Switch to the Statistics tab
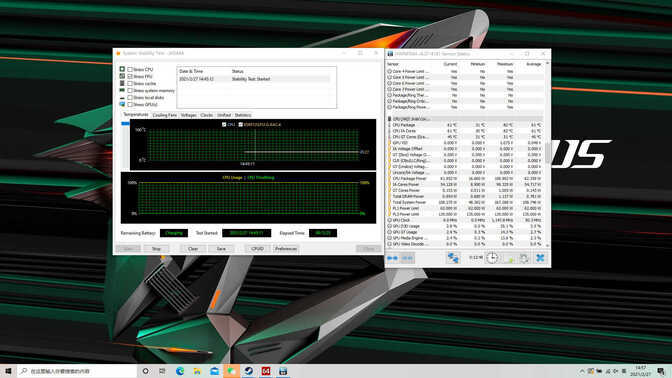Viewport: 672px width, 378px height. [243, 115]
